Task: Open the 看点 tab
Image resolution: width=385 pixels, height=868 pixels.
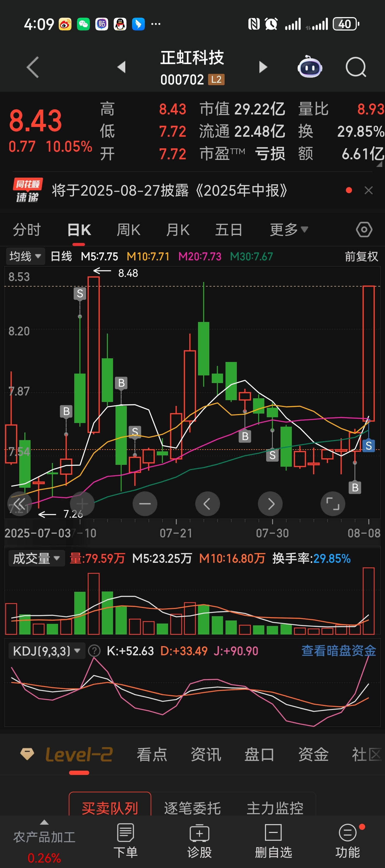Action: 152,754
